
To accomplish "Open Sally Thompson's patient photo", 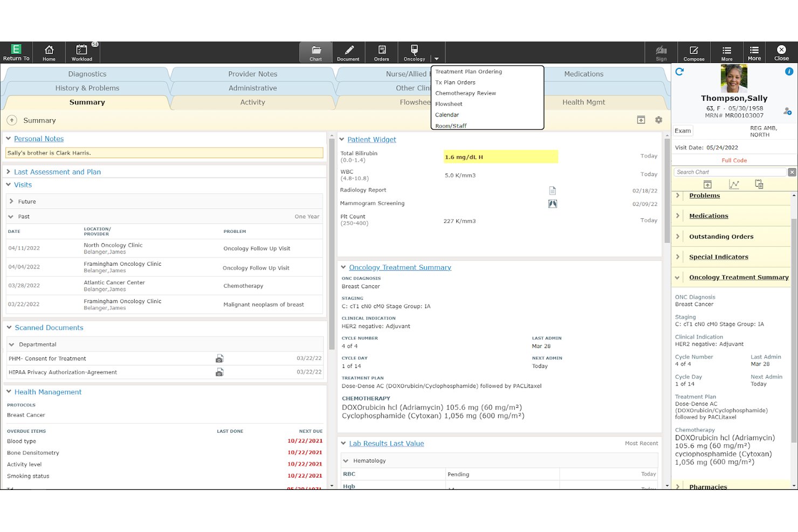I will pos(734,79).
